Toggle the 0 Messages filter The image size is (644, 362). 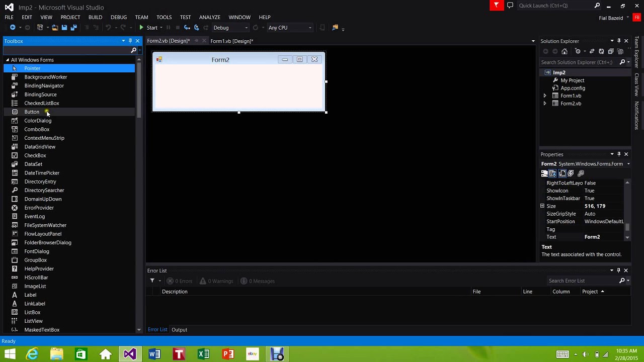pos(258,281)
